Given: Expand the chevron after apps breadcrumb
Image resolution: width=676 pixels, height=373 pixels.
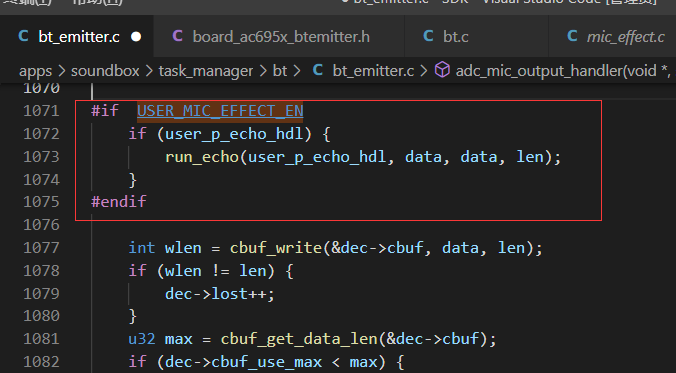Looking at the screenshot, I should pyautogui.click(x=62, y=71).
